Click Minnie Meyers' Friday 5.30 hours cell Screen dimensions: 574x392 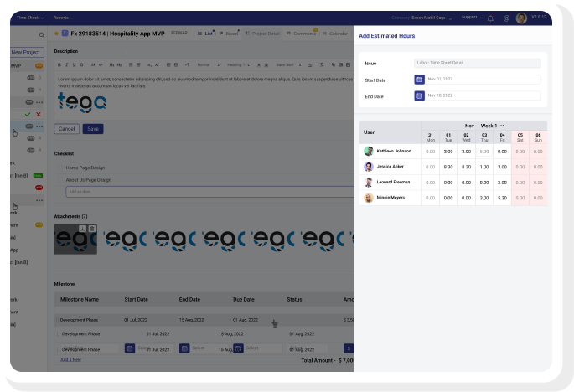[502, 198]
